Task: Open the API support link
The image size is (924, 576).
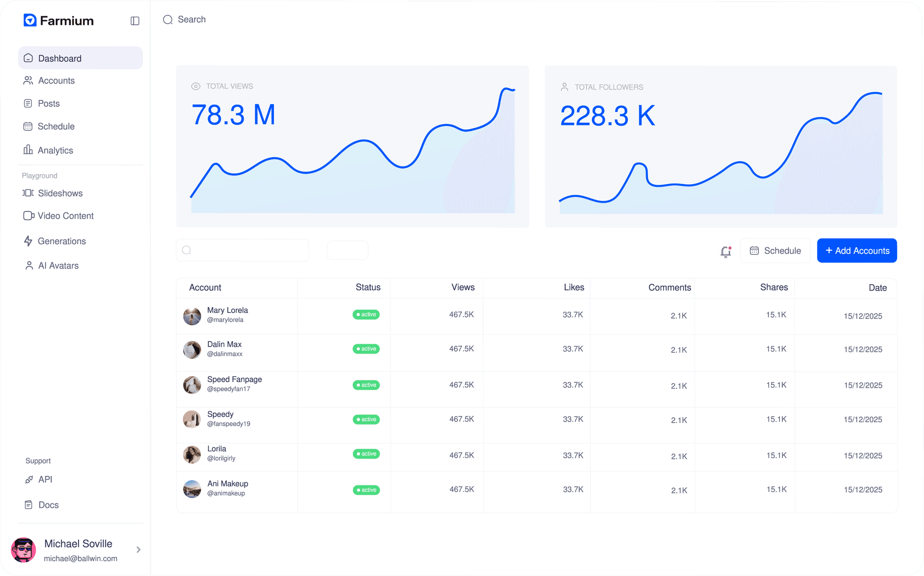Action: click(x=45, y=479)
